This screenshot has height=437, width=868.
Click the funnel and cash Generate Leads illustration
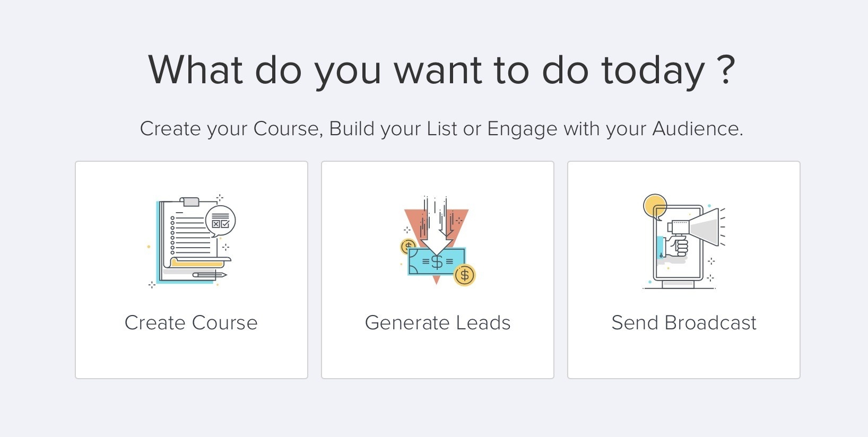click(438, 241)
